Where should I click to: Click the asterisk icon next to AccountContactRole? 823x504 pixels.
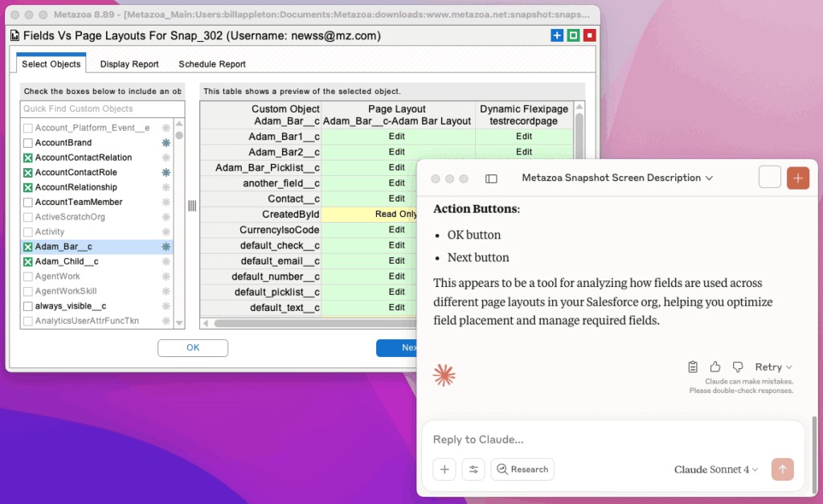pyautogui.click(x=166, y=172)
